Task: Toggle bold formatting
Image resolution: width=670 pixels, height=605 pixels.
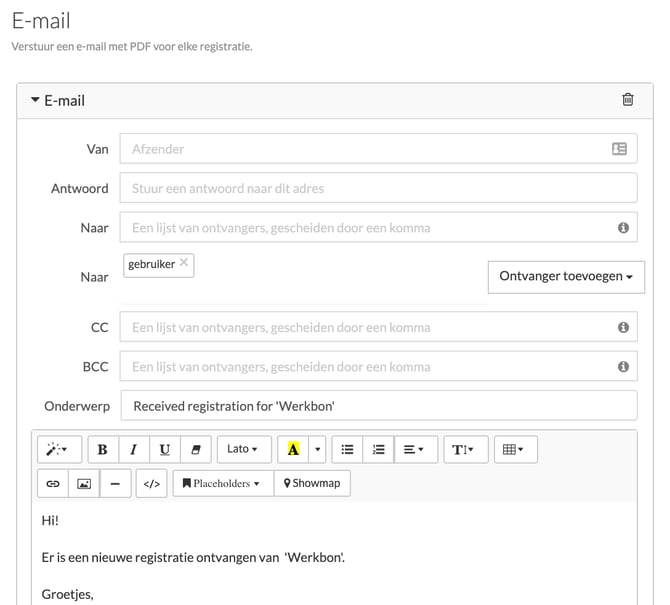Action: pos(103,449)
